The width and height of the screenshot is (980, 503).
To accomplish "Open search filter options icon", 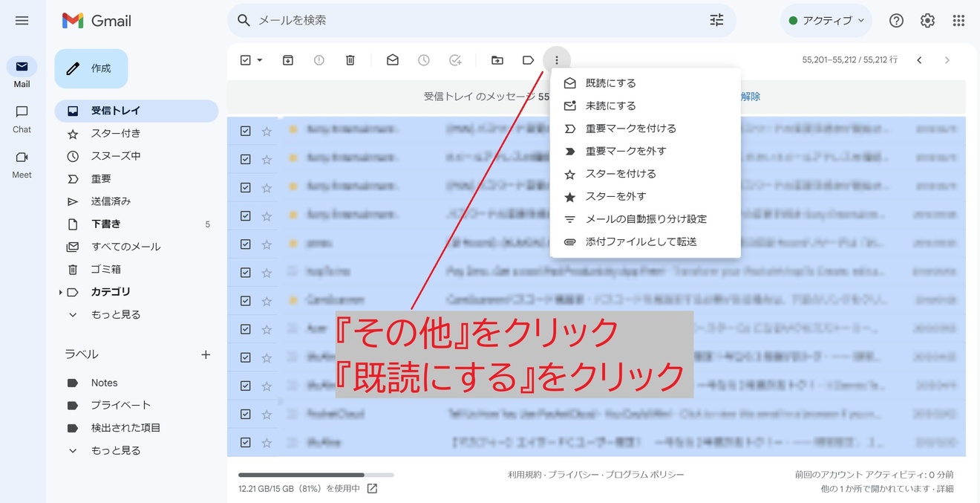I will 716,21.
